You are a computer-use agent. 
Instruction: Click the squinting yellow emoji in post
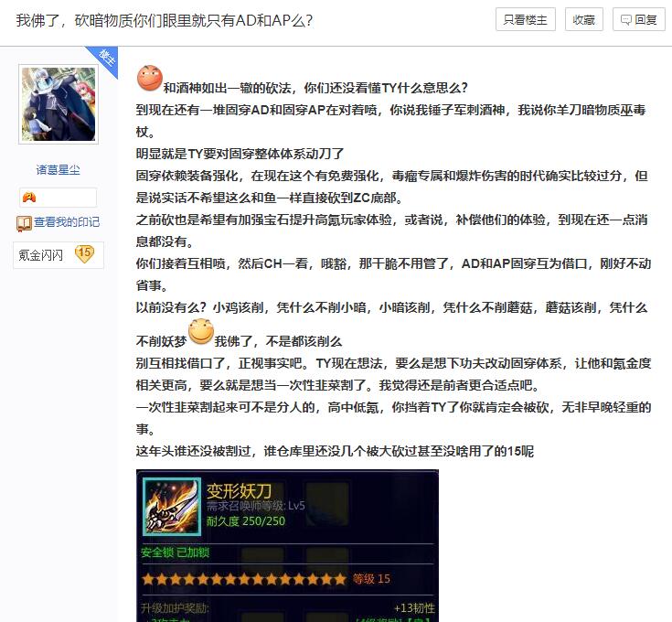pyautogui.click(x=201, y=331)
